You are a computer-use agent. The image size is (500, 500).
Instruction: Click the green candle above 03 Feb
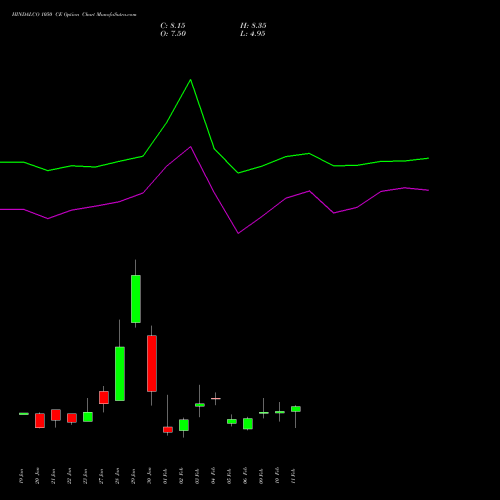(x=200, y=405)
